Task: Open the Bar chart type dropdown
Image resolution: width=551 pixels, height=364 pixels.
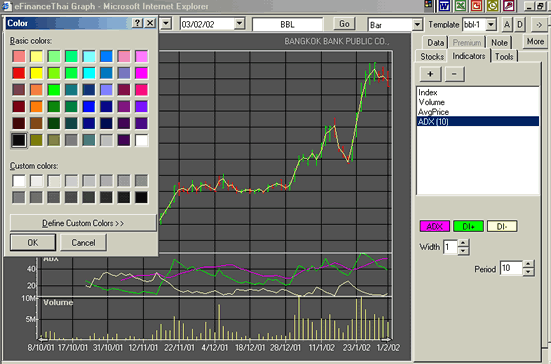Action: coord(417,25)
